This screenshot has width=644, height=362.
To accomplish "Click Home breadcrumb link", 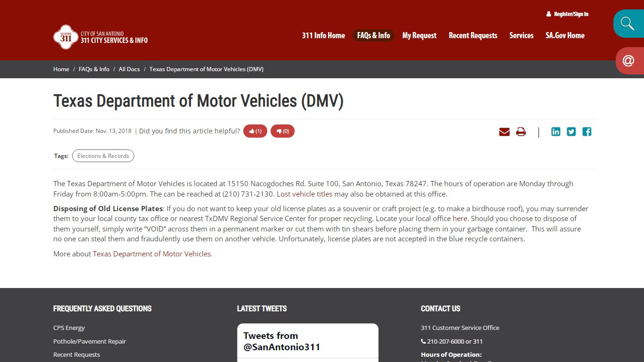I will (x=61, y=69).
